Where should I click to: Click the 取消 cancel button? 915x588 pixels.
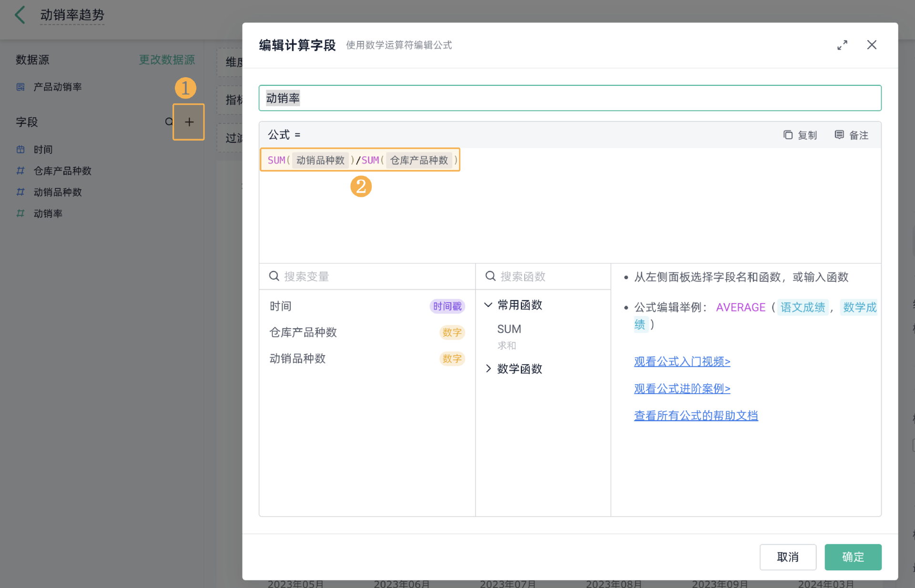[x=787, y=557]
